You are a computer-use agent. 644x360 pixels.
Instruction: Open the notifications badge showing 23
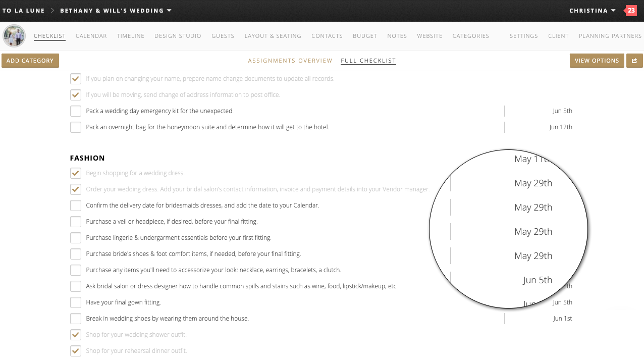631,11
